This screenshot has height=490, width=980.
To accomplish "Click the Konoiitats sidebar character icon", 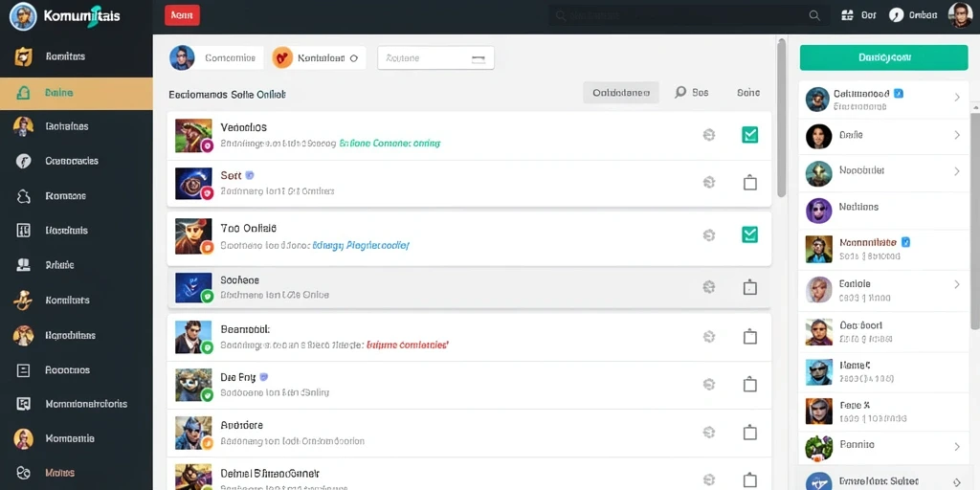I will click(23, 300).
